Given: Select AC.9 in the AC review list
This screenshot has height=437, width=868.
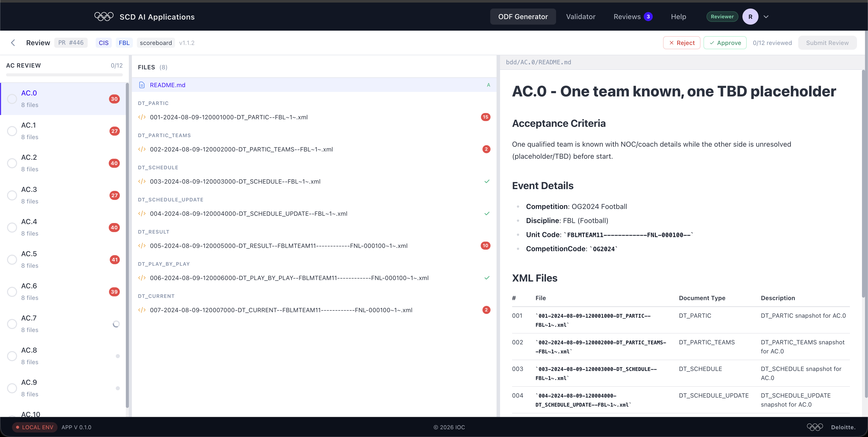Looking at the screenshot, I should click(x=63, y=388).
